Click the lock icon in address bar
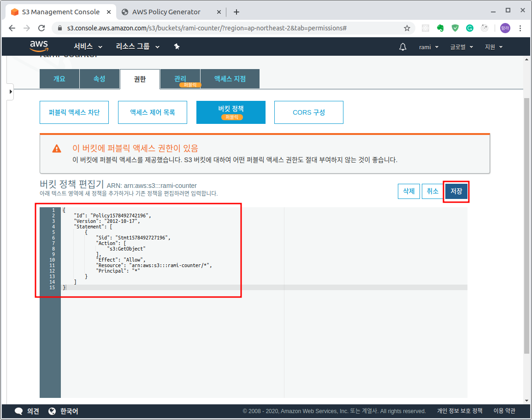This screenshot has height=420, width=532. click(60, 28)
